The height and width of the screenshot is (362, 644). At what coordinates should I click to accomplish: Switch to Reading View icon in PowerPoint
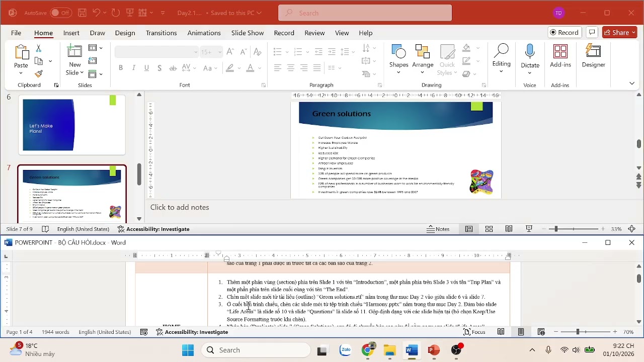coord(509,229)
